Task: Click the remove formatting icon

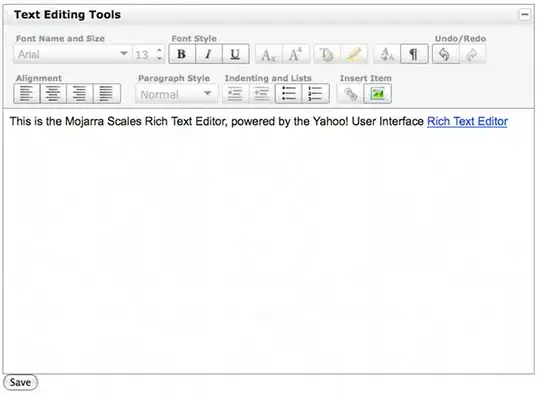Action: pyautogui.click(x=387, y=54)
